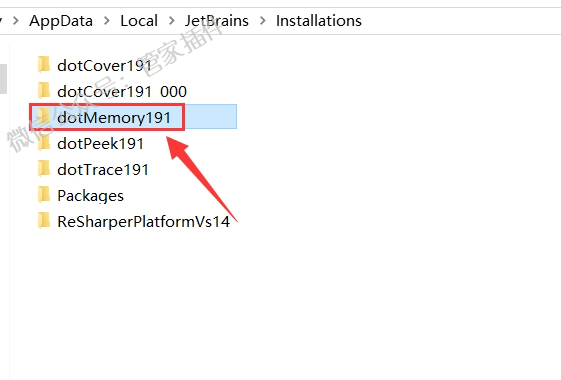Select the Packages folder icon

pos(44,195)
